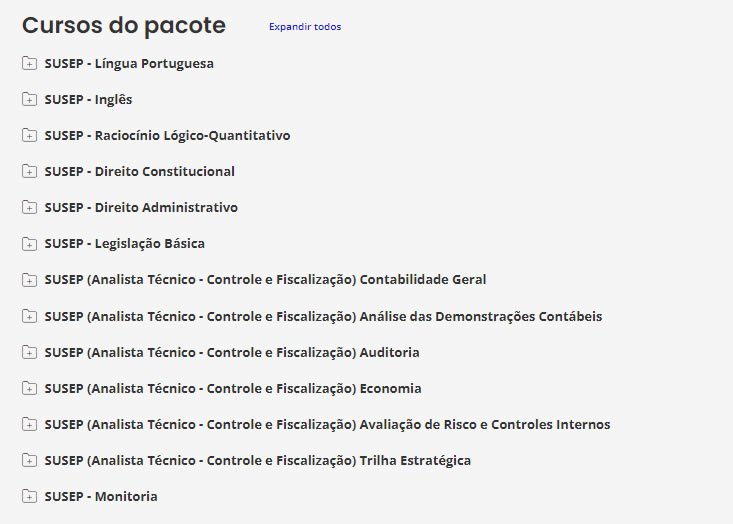733x524 pixels.
Task: Expand the Economia course folder icon
Action: pos(29,389)
